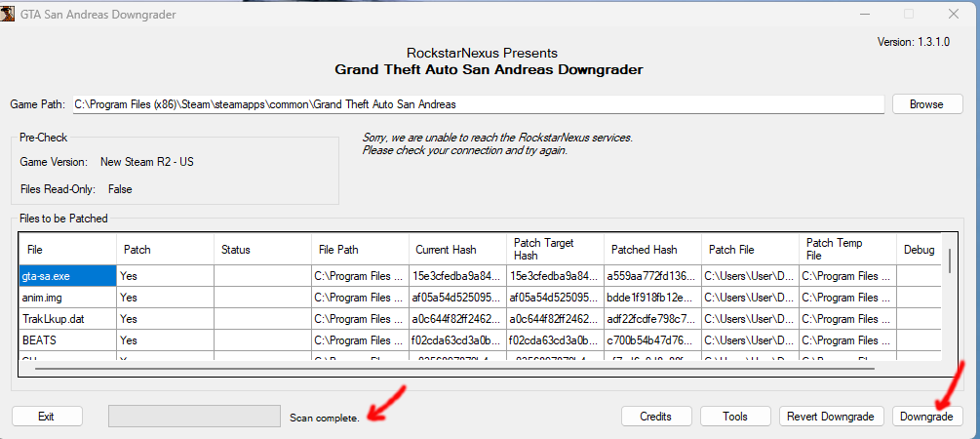Click the 'RockstarNexus Presents' heading

click(x=482, y=53)
